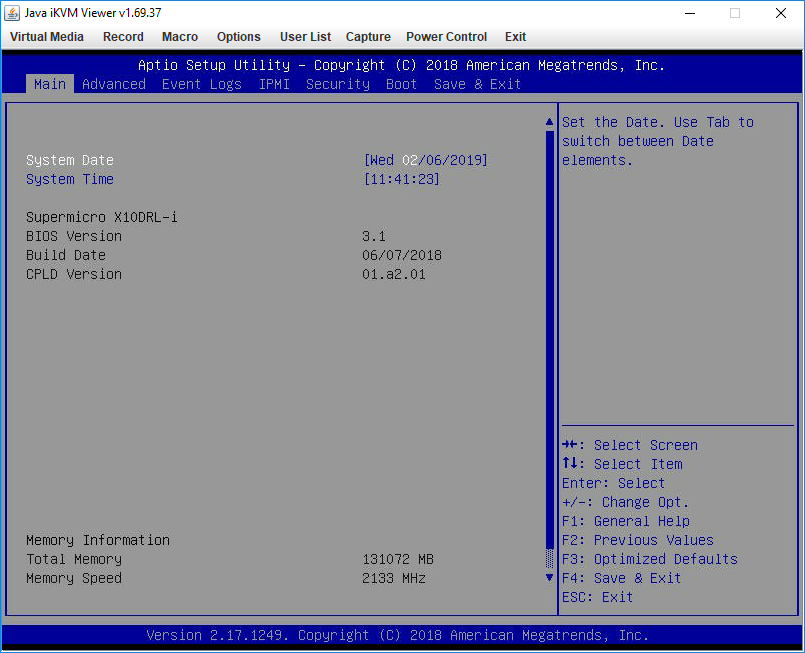Click the +/-: Change Opt. hint
Screen dimensions: 805x653
625,502
